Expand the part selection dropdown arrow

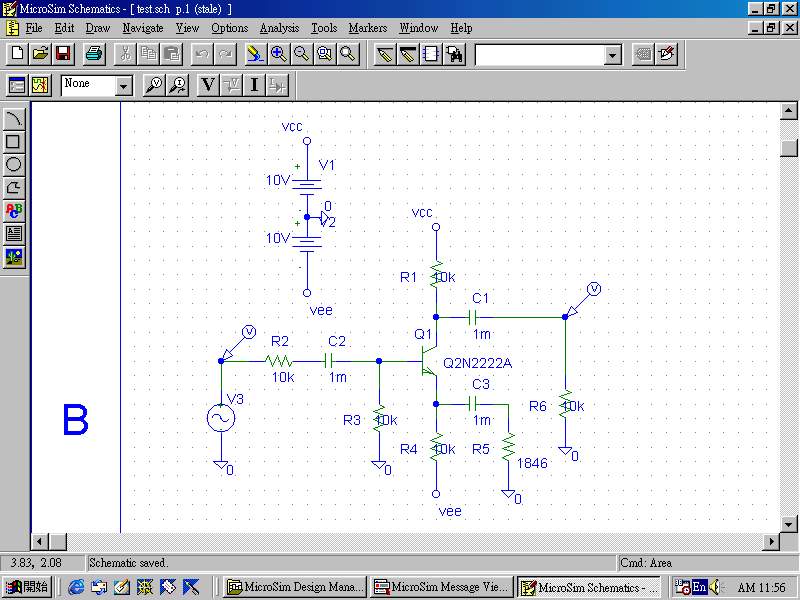click(612, 55)
